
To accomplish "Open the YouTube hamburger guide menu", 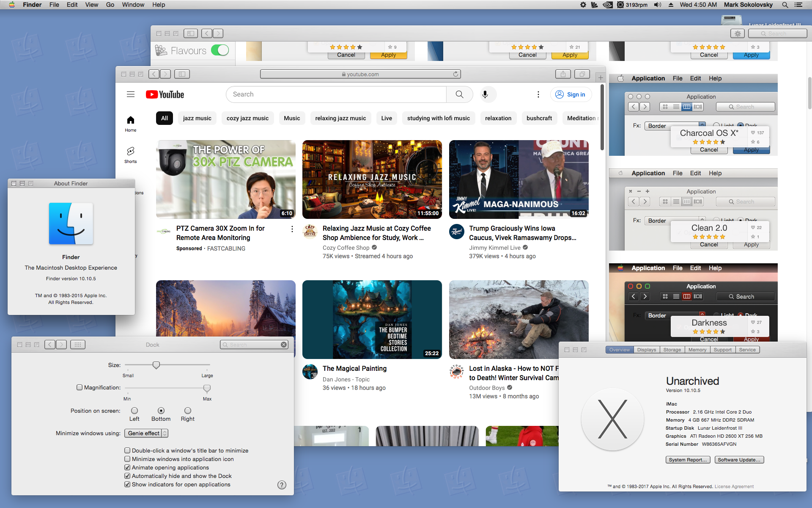I will click(131, 94).
